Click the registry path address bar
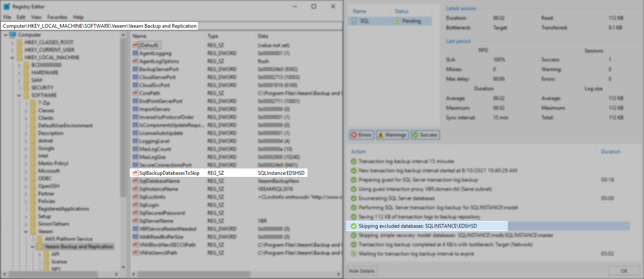This screenshot has width=644, height=279. tap(172, 26)
